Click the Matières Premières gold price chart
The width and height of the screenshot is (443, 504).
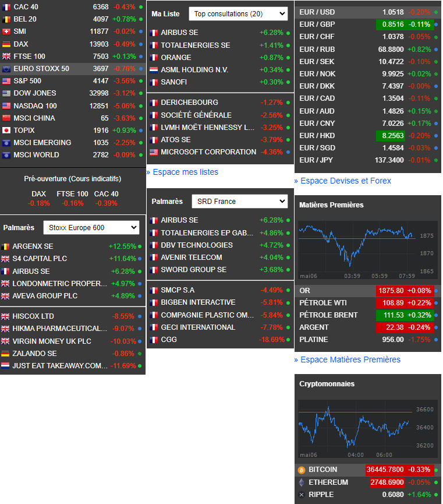[368, 250]
